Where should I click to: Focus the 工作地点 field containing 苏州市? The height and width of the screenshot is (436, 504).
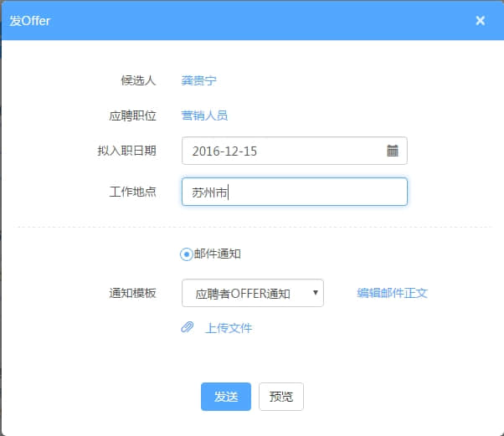point(294,192)
